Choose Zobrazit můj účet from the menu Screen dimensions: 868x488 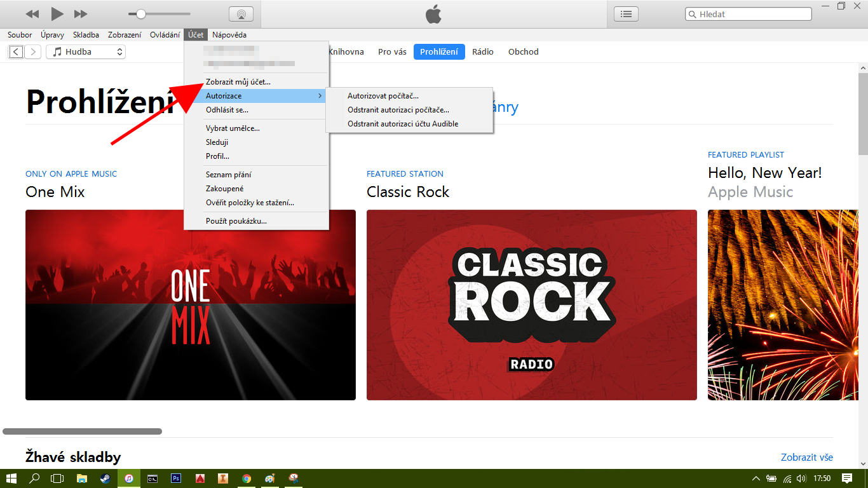click(x=256, y=82)
